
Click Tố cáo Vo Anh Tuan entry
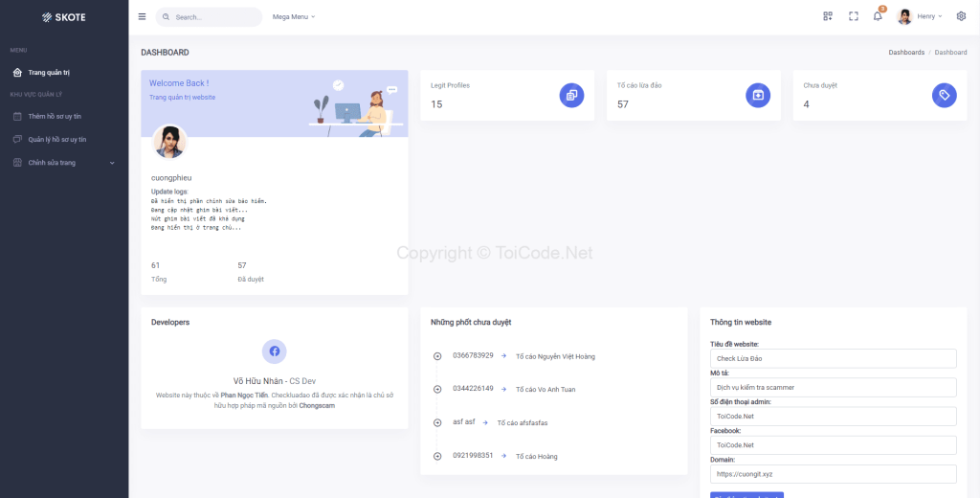(x=546, y=390)
